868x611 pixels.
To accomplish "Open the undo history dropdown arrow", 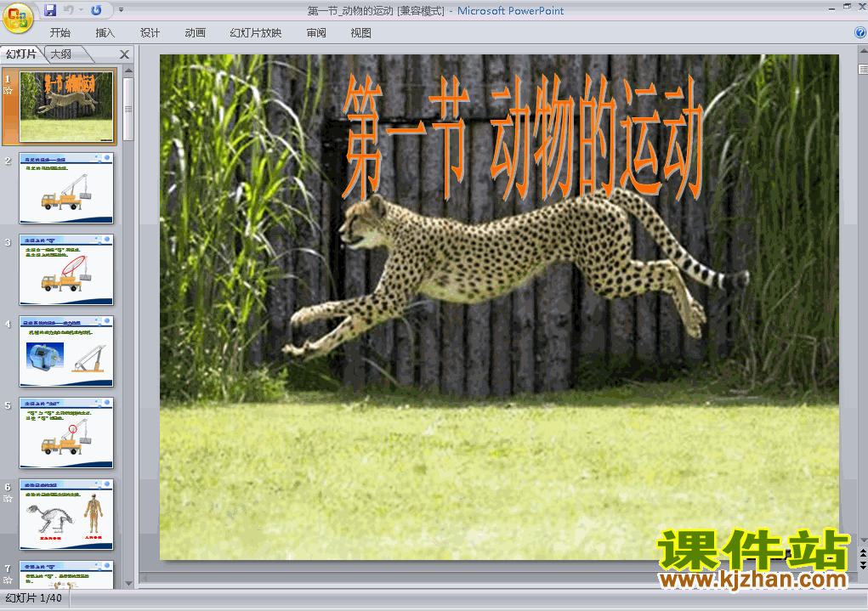I will coord(81,10).
